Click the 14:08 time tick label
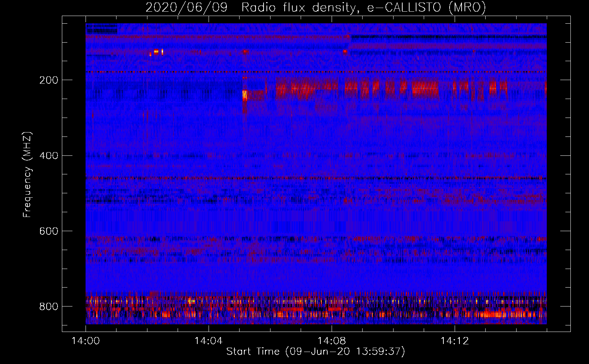589x364 pixels. (x=331, y=341)
